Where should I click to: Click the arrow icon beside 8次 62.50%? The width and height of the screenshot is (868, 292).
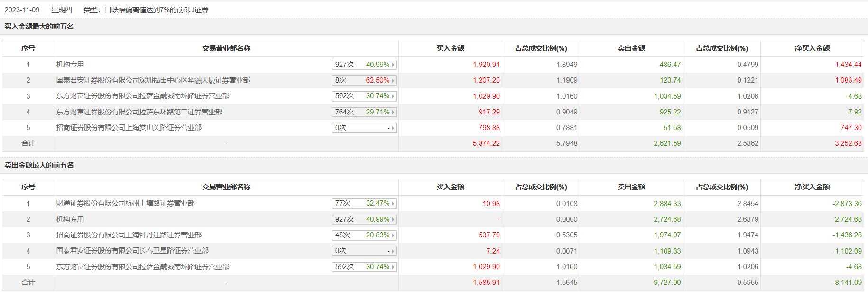pos(393,81)
